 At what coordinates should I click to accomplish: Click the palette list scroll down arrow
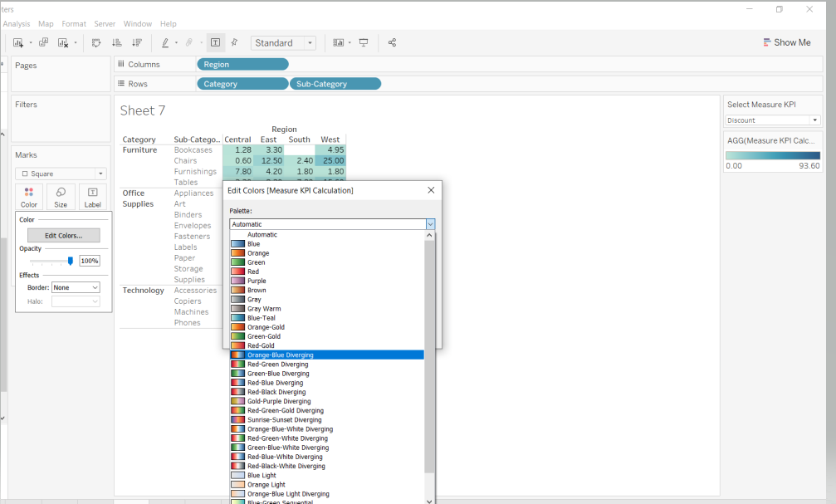(429, 502)
